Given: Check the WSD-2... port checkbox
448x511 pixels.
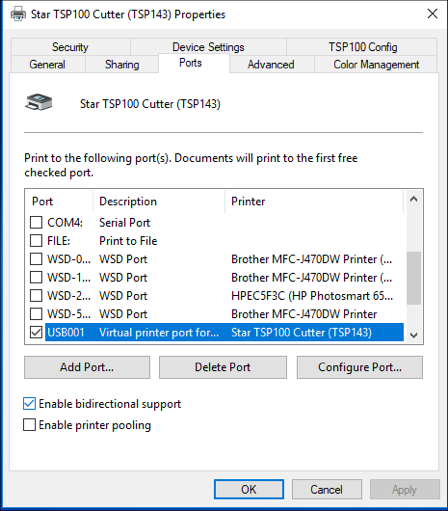Looking at the screenshot, I should tap(36, 296).
